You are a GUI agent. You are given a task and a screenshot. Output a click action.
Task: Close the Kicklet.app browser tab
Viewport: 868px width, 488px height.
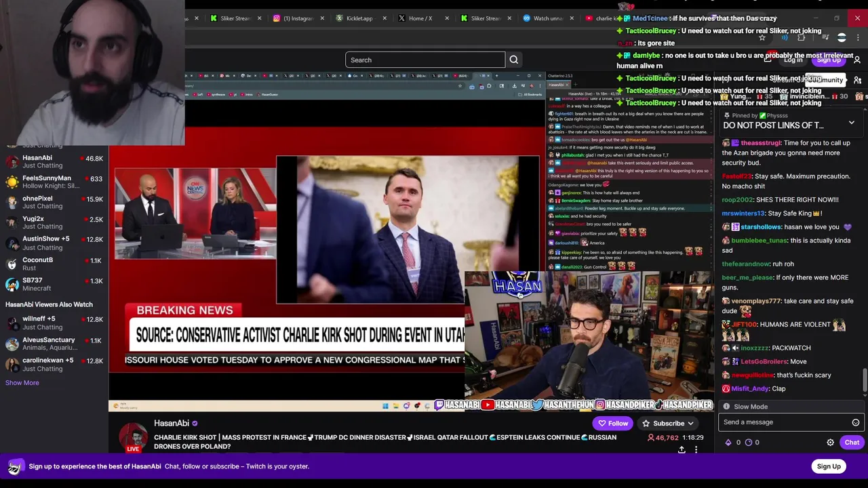click(x=384, y=18)
